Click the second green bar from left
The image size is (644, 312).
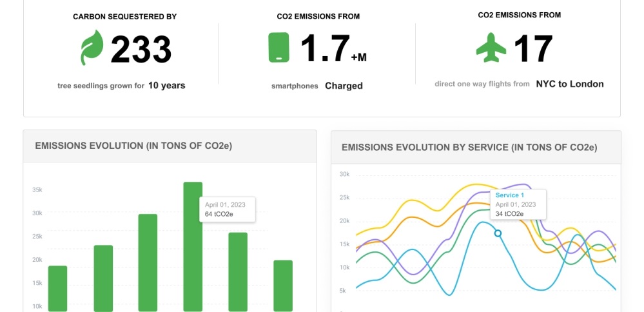coord(103,278)
